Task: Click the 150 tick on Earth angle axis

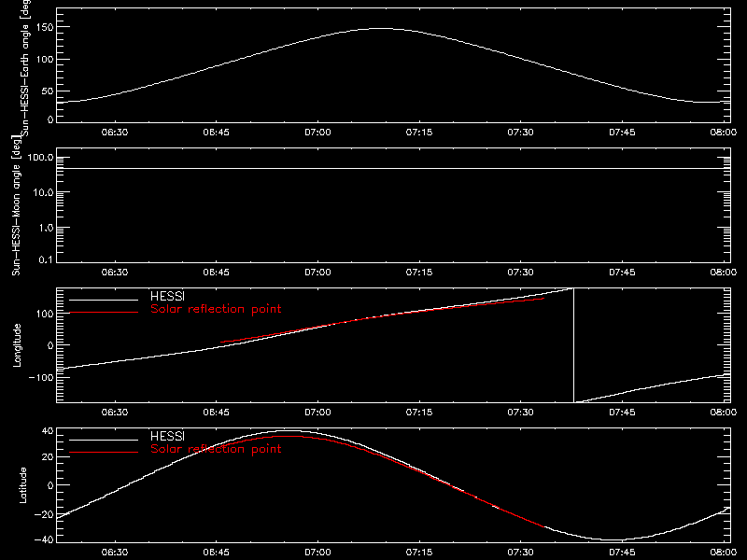Action: 44,27
